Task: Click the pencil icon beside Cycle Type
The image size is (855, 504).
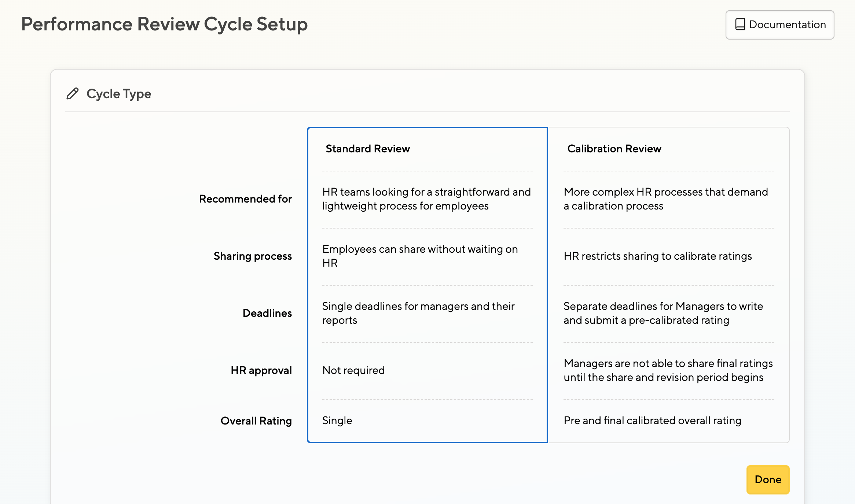Action: 73,94
